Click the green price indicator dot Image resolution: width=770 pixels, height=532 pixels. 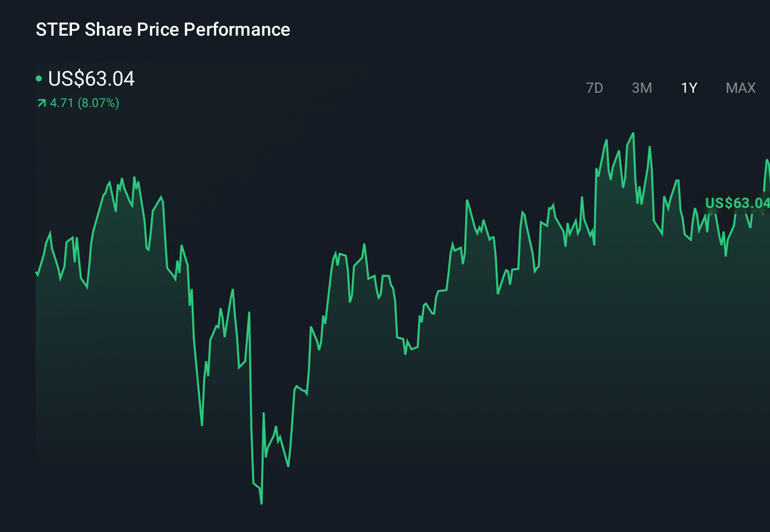(x=40, y=78)
